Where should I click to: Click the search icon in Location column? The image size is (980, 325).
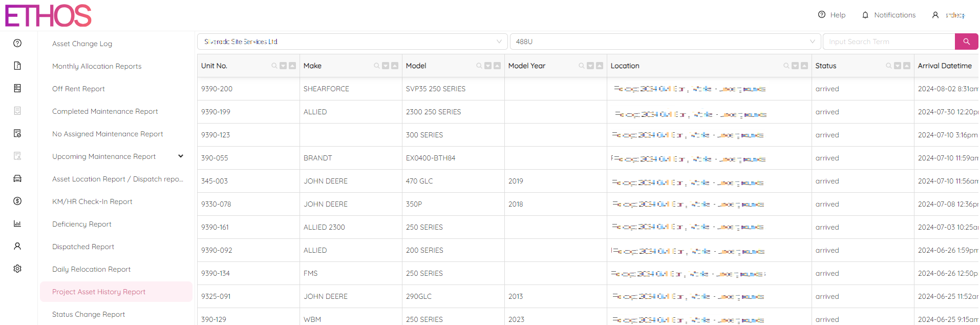click(786, 66)
